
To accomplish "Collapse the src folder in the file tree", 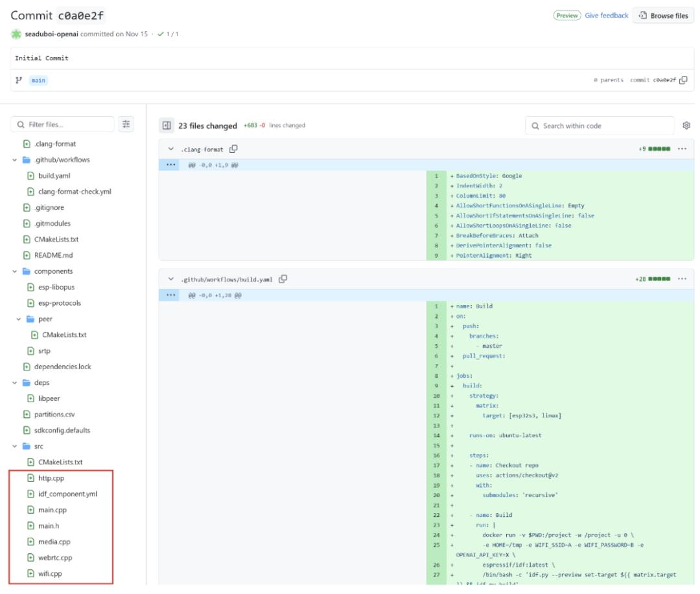I will click(x=15, y=446).
